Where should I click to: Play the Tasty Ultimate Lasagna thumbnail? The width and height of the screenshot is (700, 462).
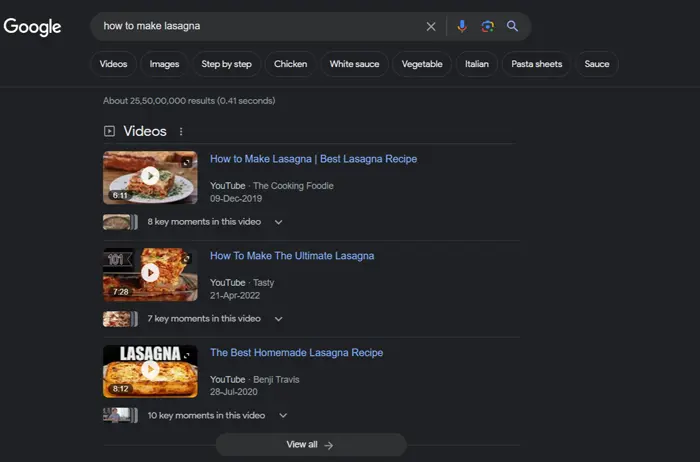click(150, 273)
